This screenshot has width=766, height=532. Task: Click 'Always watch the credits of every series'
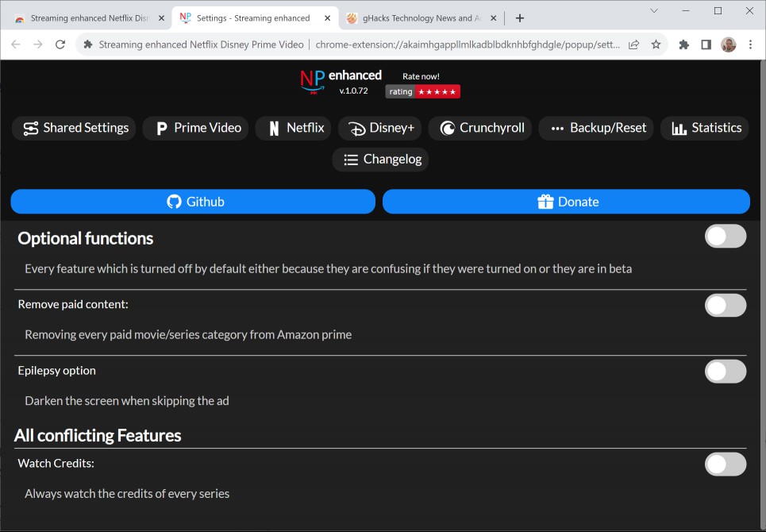click(x=127, y=494)
